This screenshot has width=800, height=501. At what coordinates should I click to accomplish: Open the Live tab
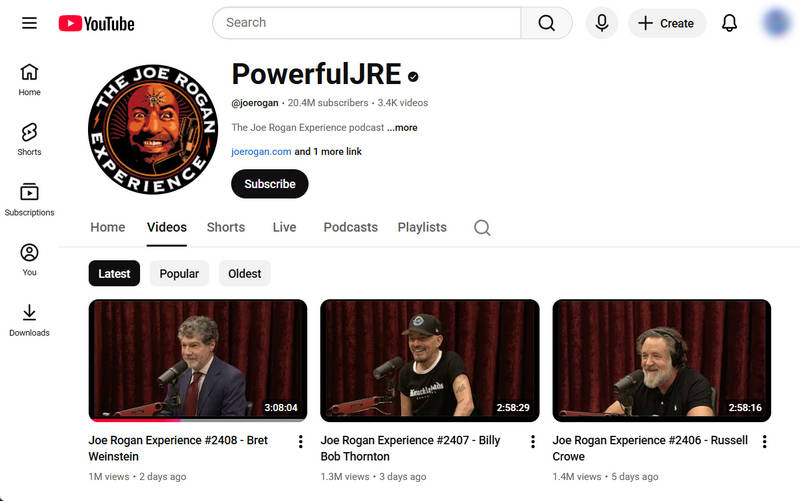pos(284,227)
